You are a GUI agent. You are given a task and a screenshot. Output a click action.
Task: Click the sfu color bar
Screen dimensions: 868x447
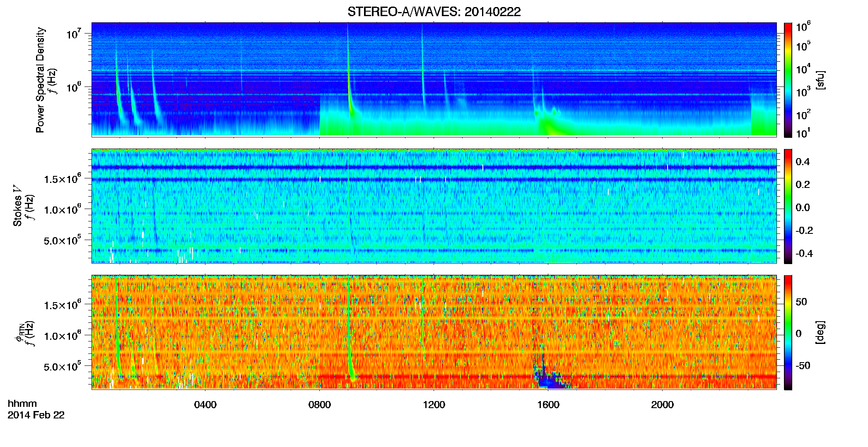[x=788, y=80]
